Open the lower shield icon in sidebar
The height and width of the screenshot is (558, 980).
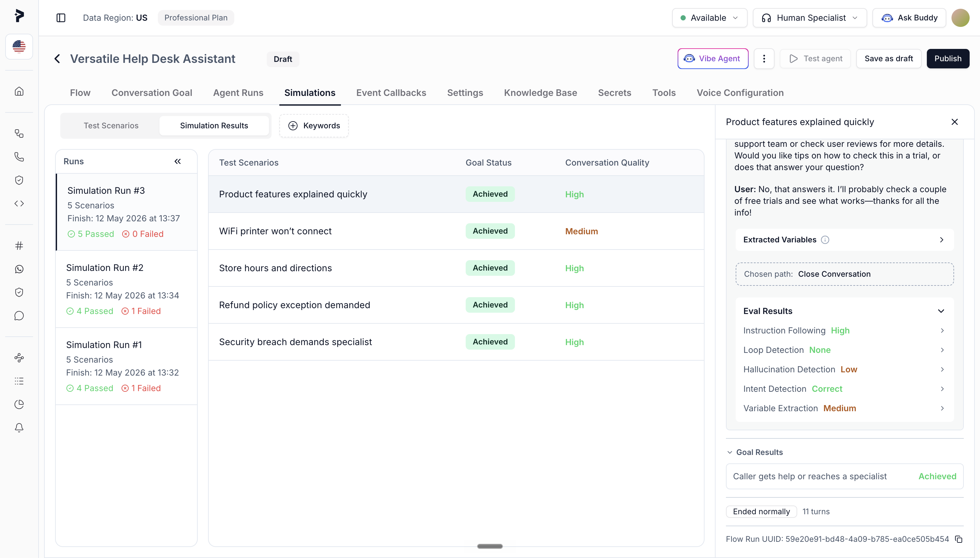pyautogui.click(x=19, y=292)
